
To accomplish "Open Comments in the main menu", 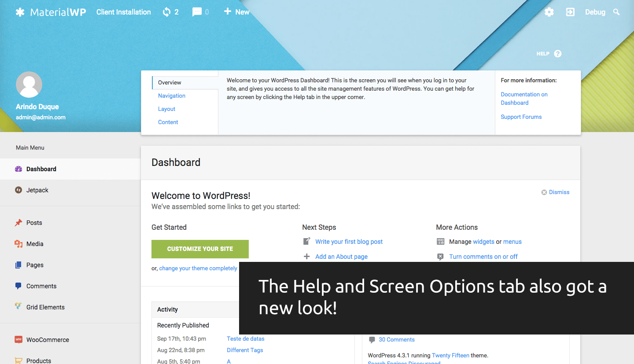I will (70, 286).
